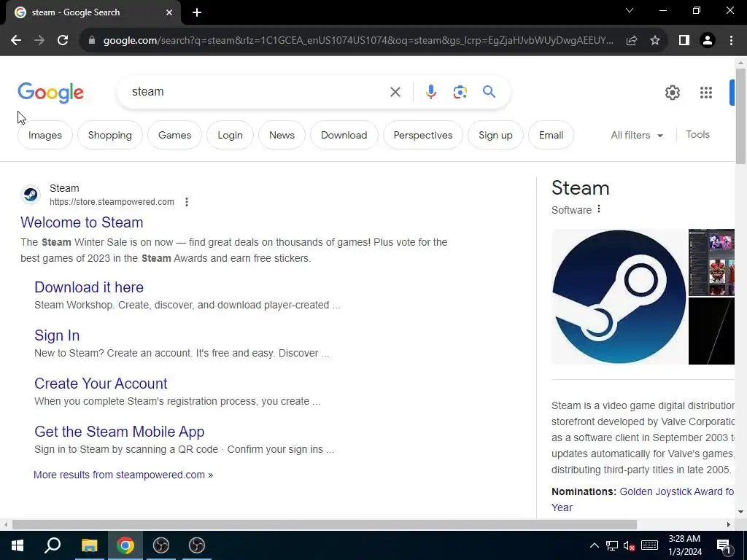Open Chrome's three-dot menu
The image size is (747, 560).
tap(731, 41)
